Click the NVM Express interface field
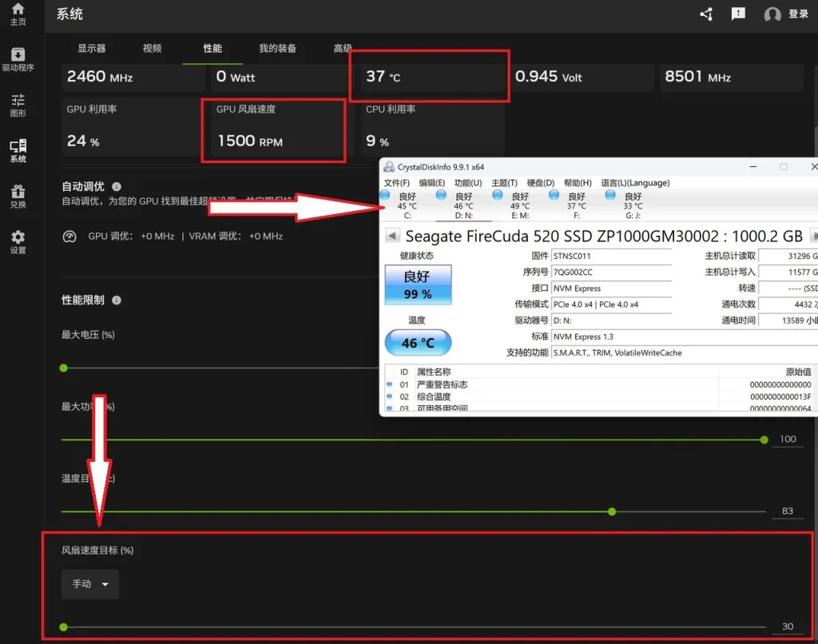Screen dimensions: 818x644 coord(611,288)
